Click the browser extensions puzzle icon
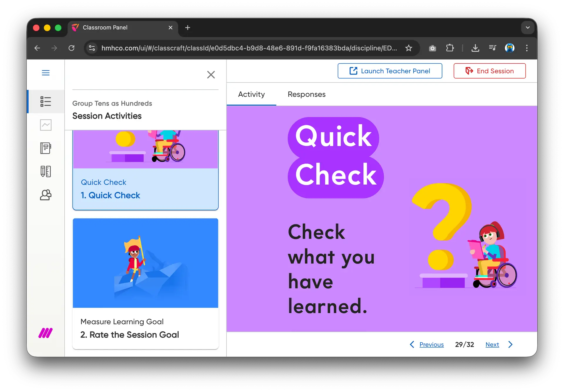 [x=450, y=48]
